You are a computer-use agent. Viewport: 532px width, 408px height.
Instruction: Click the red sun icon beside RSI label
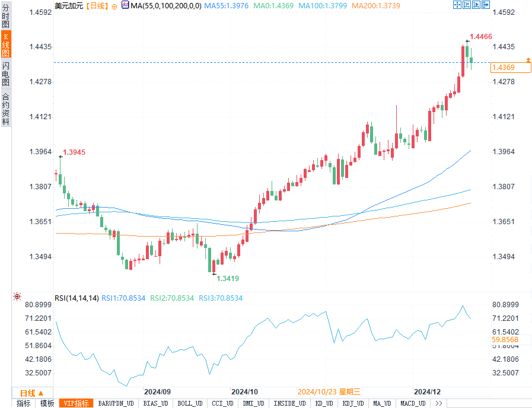point(17,297)
